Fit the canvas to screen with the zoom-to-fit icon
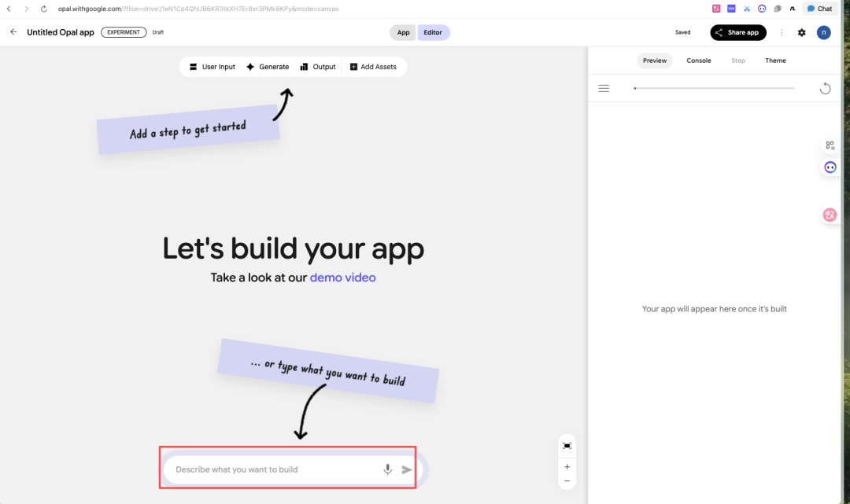This screenshot has height=504, width=850. point(567,446)
